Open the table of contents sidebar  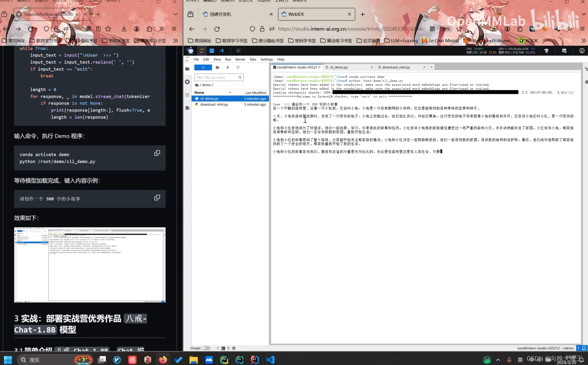click(187, 95)
